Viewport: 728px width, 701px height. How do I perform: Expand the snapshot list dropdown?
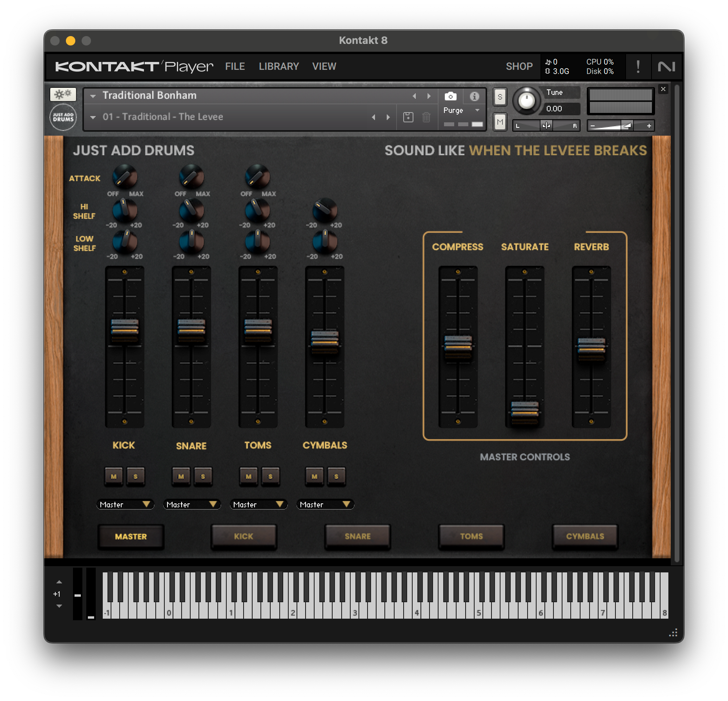(x=93, y=117)
